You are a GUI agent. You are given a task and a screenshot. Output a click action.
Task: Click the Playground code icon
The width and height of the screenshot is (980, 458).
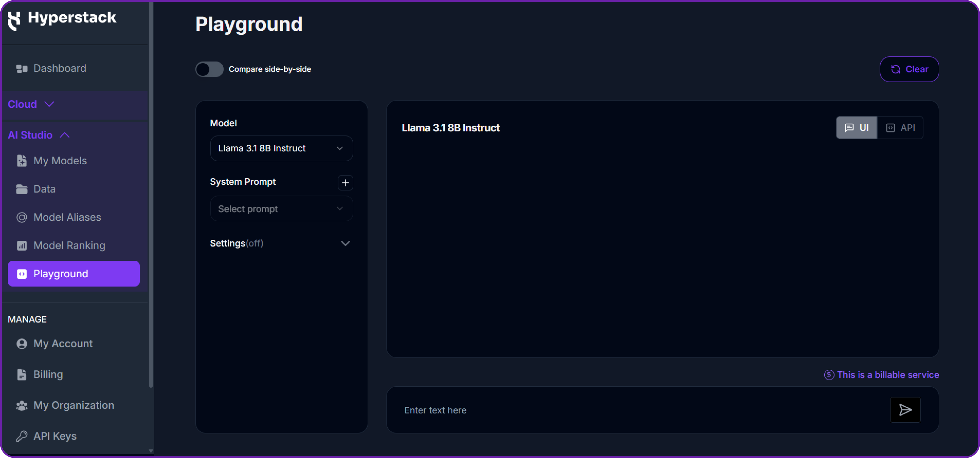(x=22, y=274)
